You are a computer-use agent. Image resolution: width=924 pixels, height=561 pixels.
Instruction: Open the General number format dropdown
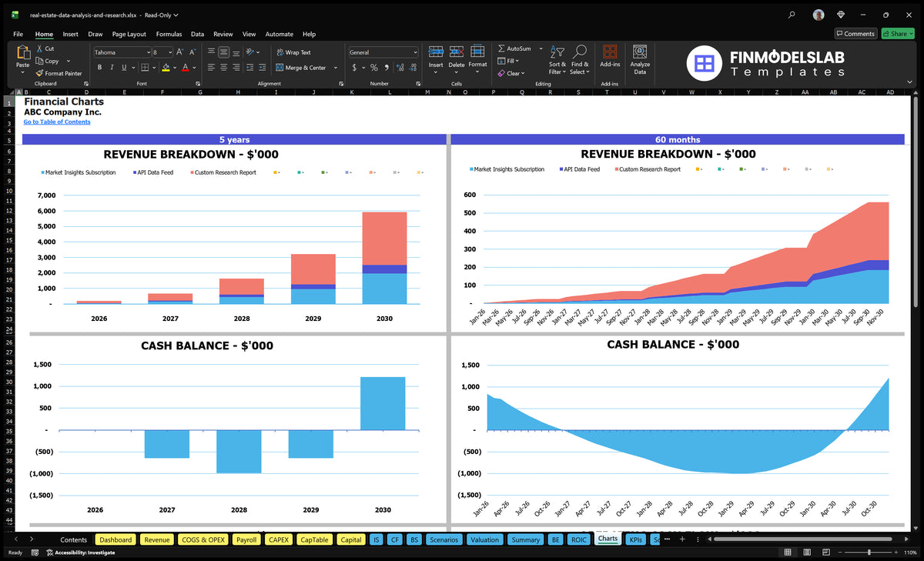click(x=415, y=52)
